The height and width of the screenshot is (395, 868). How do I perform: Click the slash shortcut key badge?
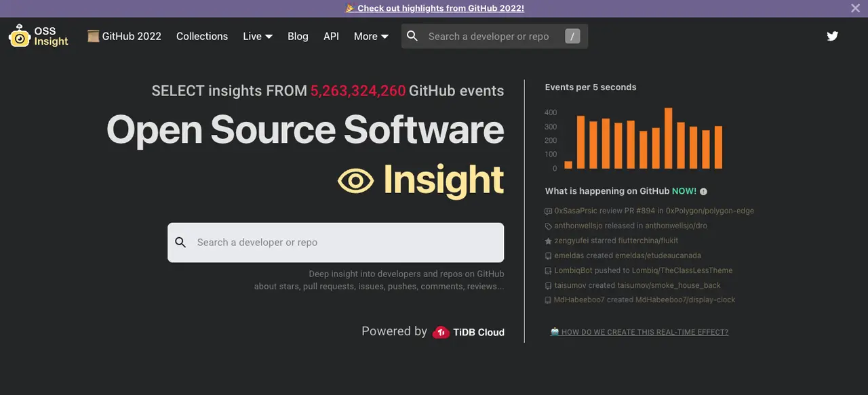(x=572, y=37)
